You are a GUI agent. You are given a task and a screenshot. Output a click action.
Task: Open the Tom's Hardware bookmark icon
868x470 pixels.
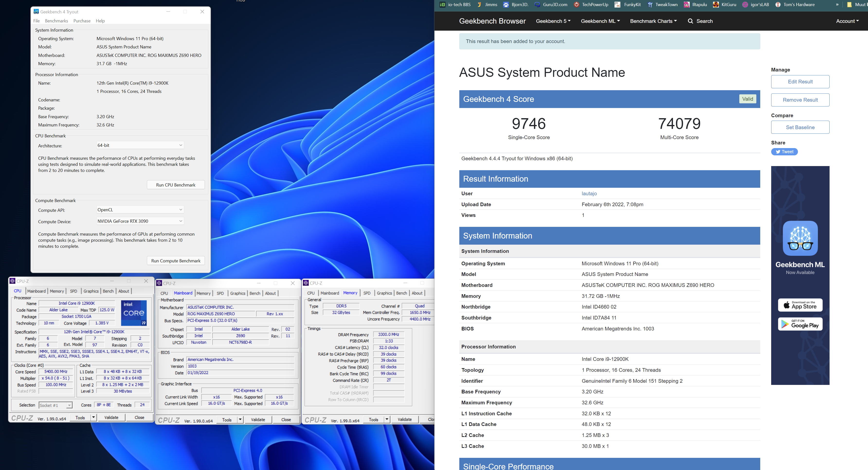point(778,4)
